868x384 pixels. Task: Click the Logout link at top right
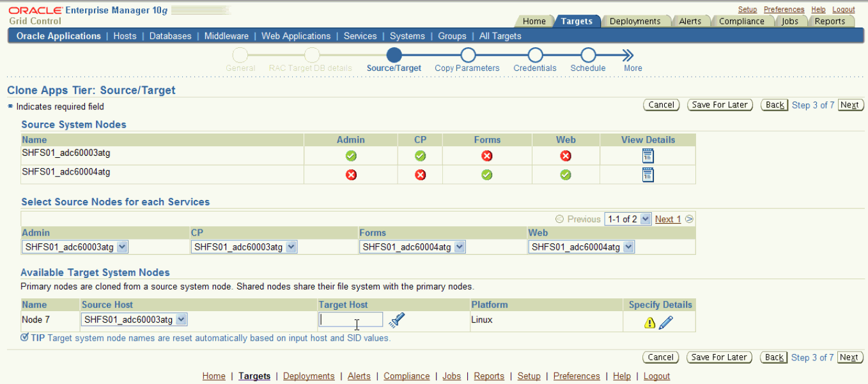(844, 10)
